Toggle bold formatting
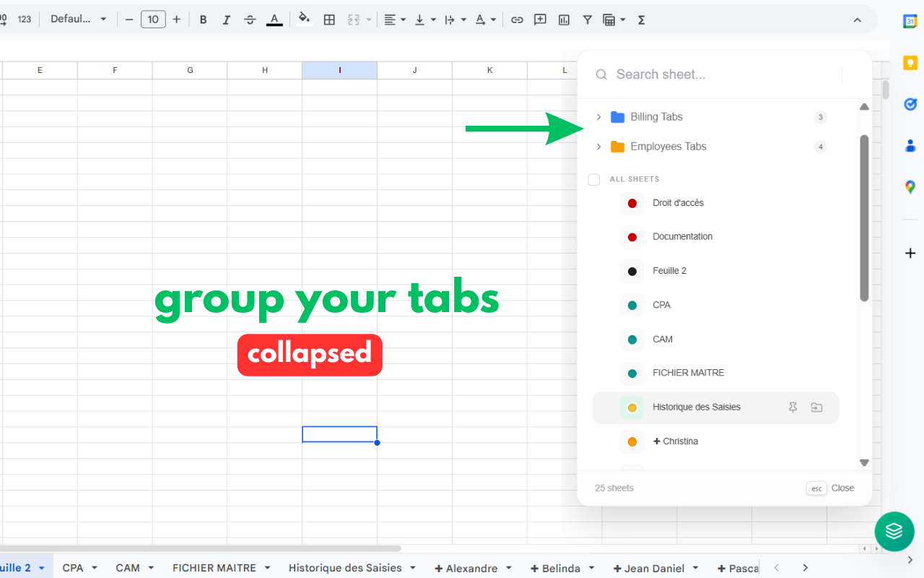924x578 pixels. (203, 20)
